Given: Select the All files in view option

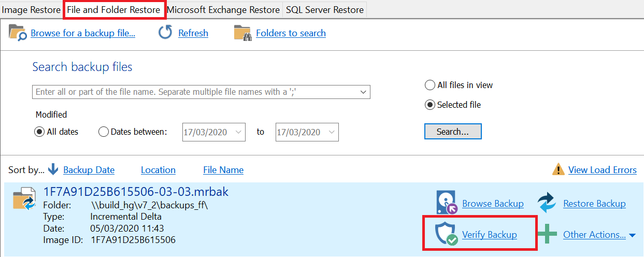Looking at the screenshot, I should [x=430, y=85].
